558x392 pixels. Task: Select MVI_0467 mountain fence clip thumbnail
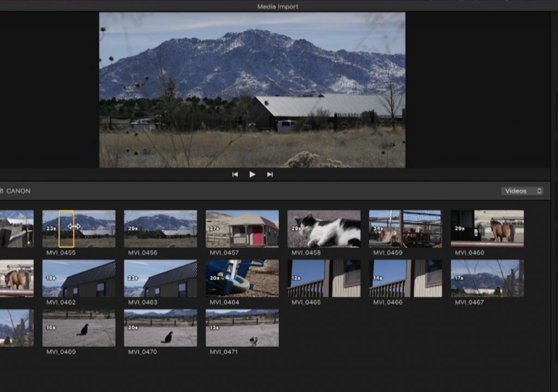(x=487, y=278)
